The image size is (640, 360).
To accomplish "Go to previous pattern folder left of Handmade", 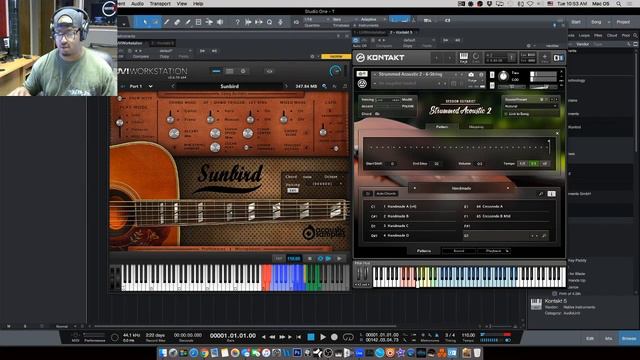I will click(415, 188).
